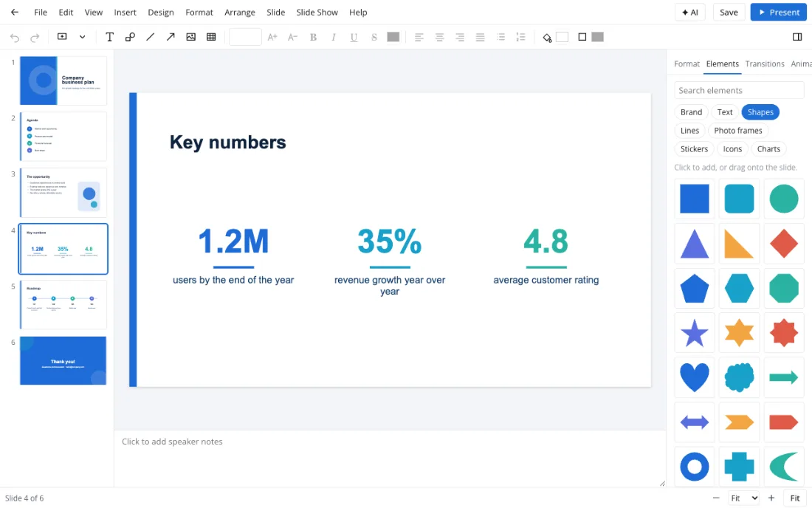Toggle bulleted list
812x508 pixels.
500,37
